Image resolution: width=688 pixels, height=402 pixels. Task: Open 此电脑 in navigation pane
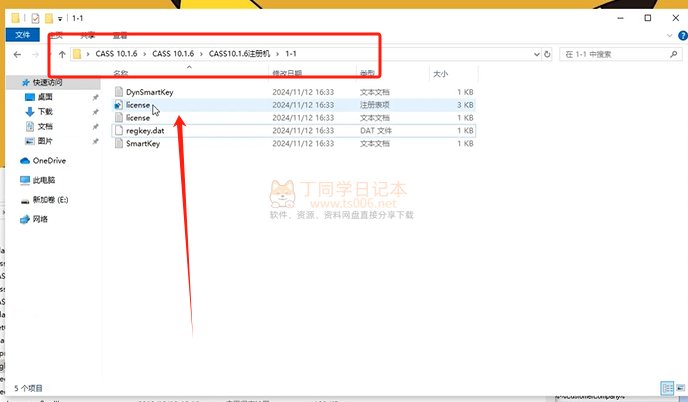pyautogui.click(x=43, y=180)
